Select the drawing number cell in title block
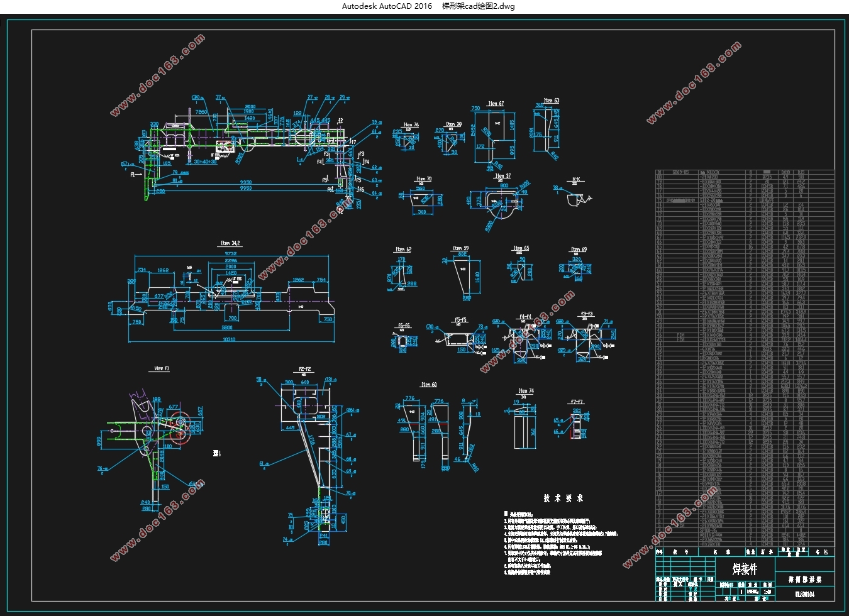Screen dimensions: 849x616 tap(804, 593)
